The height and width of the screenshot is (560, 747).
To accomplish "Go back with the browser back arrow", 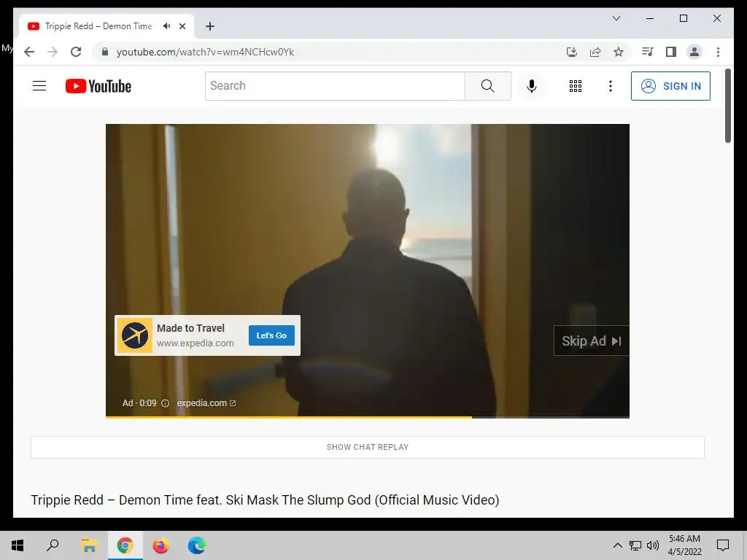I will (x=29, y=52).
